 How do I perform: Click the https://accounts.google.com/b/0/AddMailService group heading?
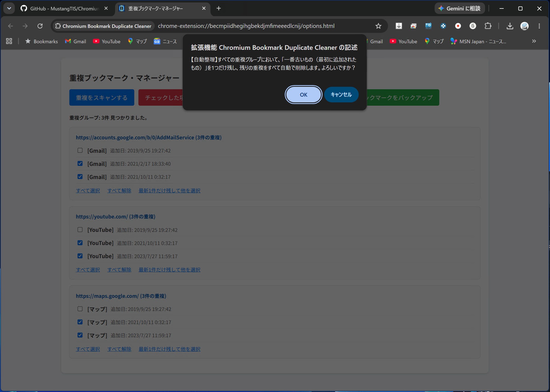149,137
